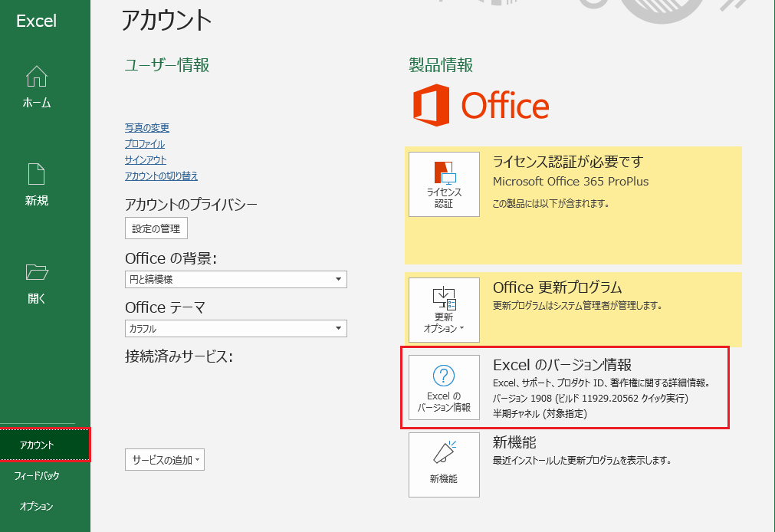Click the 半期チャネル (対象指定) text
The image size is (775, 532).
pyautogui.click(x=540, y=413)
